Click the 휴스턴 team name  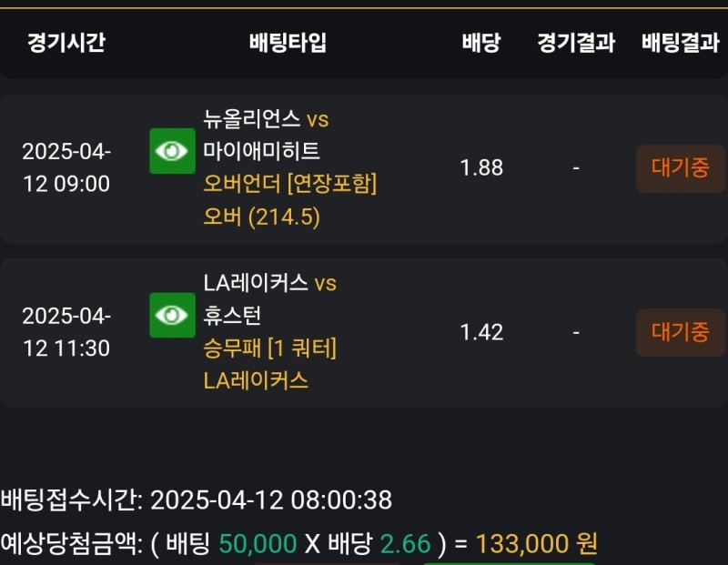point(232,315)
